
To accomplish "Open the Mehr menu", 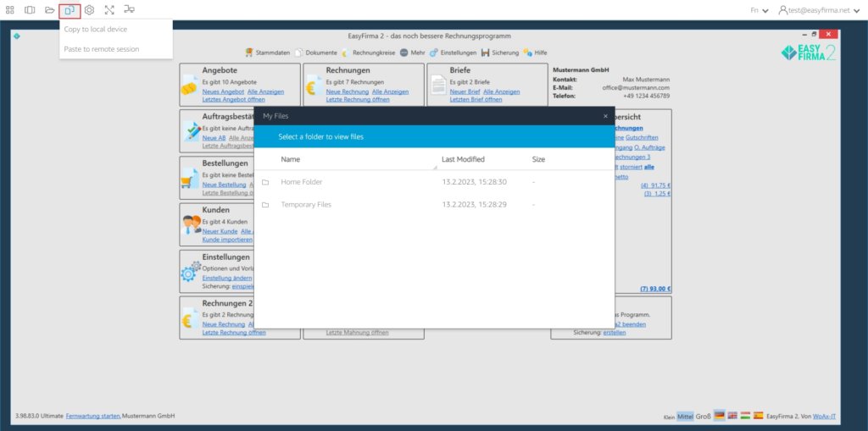I will (413, 52).
